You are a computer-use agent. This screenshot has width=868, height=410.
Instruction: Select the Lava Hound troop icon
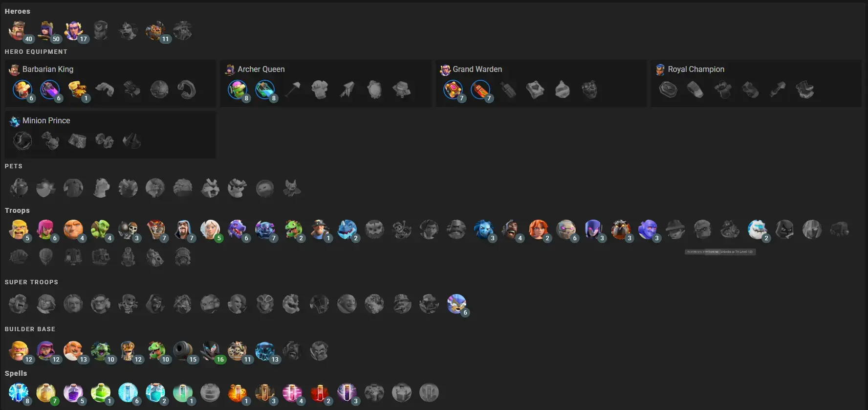(x=621, y=229)
